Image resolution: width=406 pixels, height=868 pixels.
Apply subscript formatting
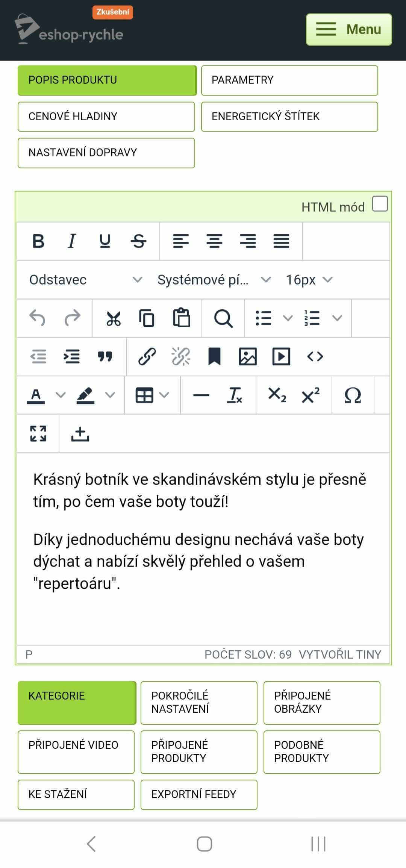[277, 395]
